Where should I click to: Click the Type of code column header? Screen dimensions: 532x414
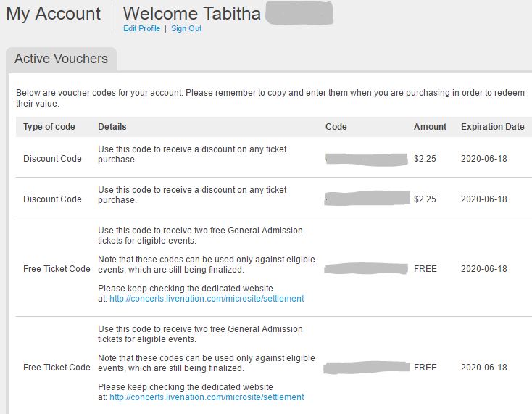click(x=49, y=127)
